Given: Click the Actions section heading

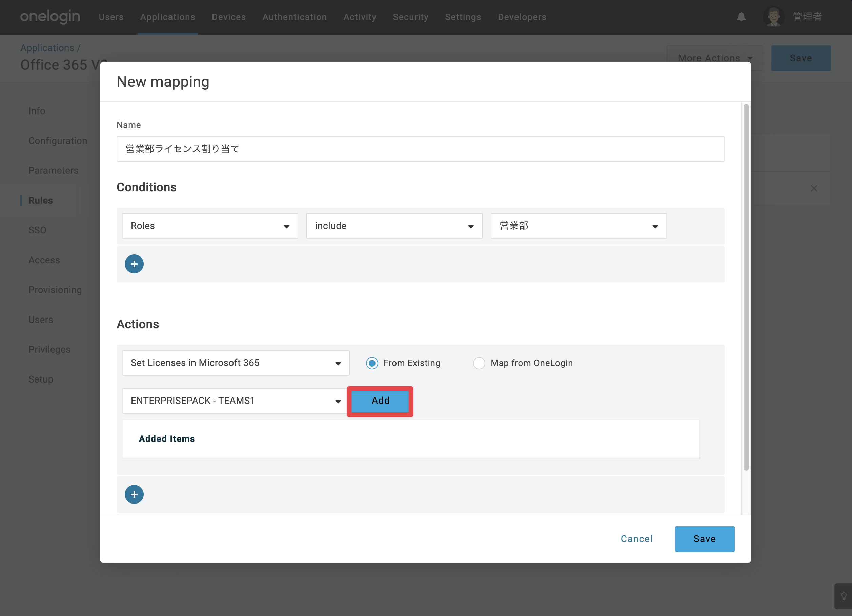Looking at the screenshot, I should (x=138, y=324).
